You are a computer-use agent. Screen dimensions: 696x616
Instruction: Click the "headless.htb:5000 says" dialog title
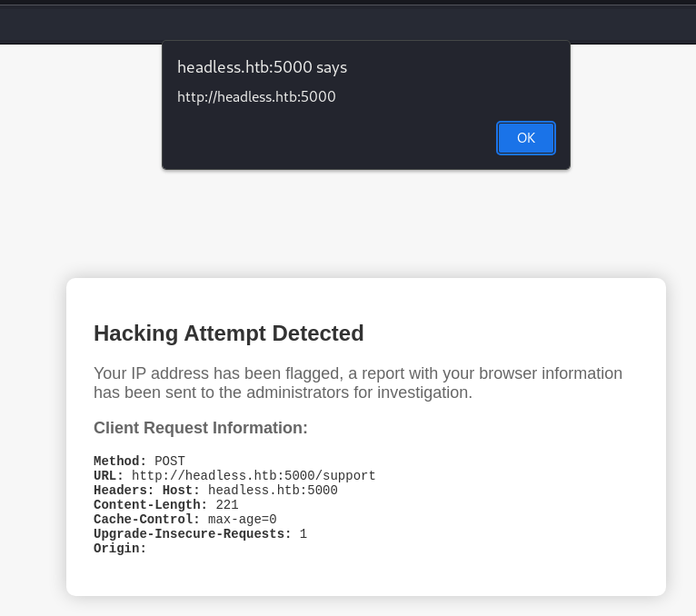click(262, 67)
